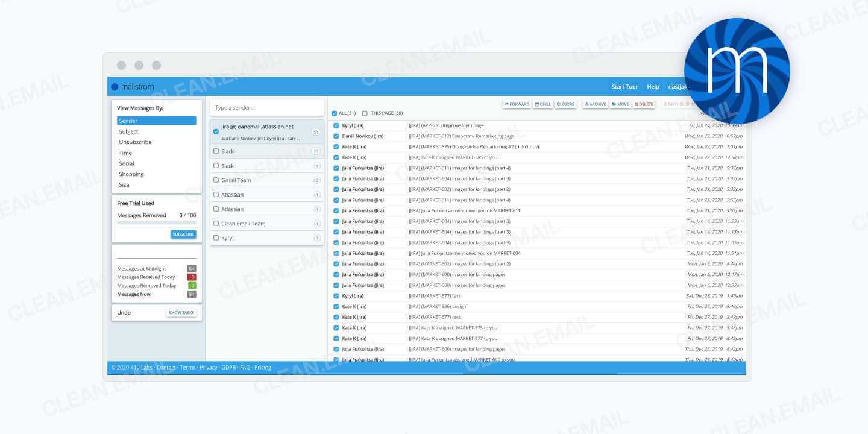Open 'Kate K assigned MARKET-575 to you' message

pyautogui.click(x=453, y=328)
